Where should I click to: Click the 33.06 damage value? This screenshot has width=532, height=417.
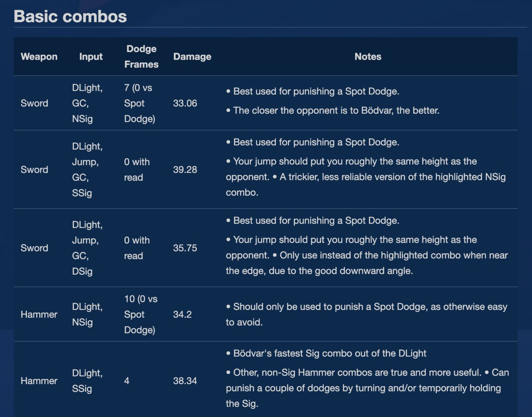pyautogui.click(x=185, y=103)
